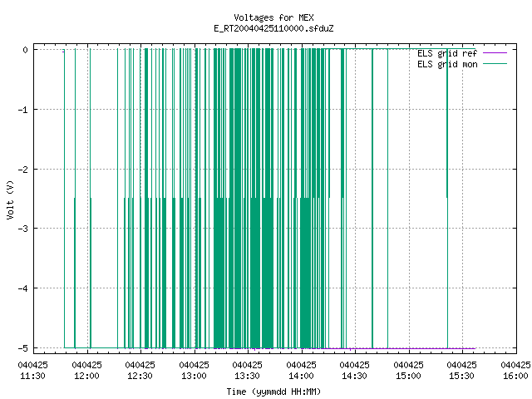532x399 pixels.
Task: Click the chart title 'Voltages for MEX'
Action: [x=273, y=17]
